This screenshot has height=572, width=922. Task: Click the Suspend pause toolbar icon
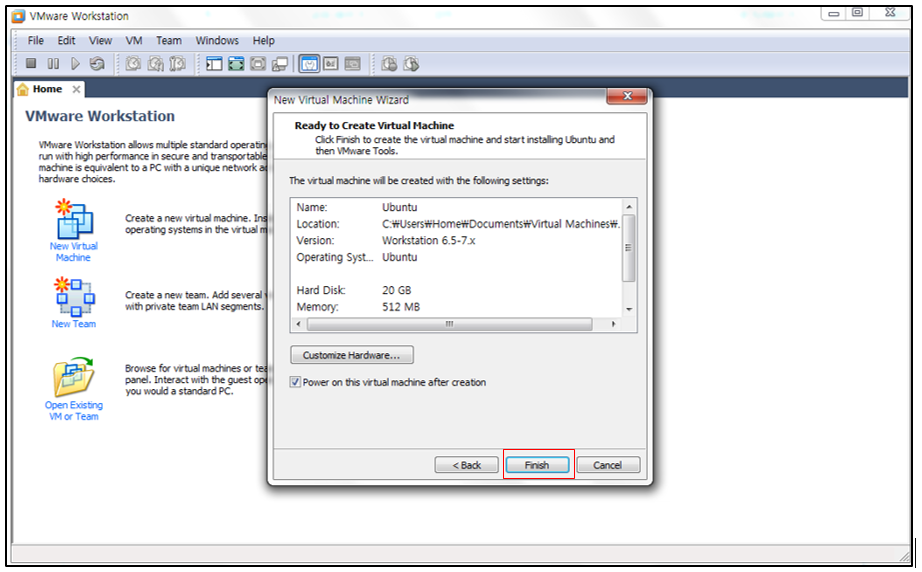click(x=53, y=63)
